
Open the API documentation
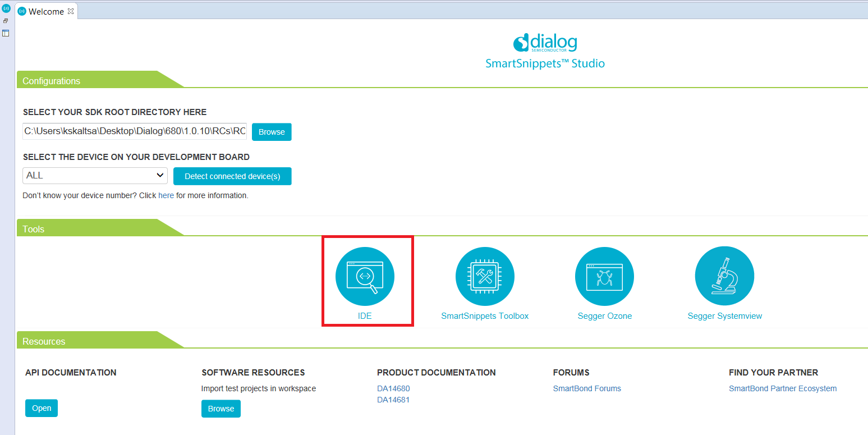pyautogui.click(x=42, y=408)
